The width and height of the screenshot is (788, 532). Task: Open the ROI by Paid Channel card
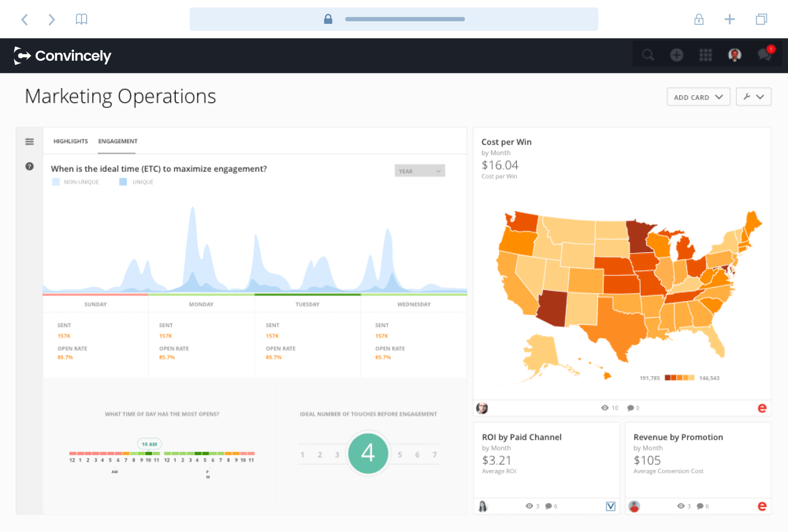click(522, 437)
